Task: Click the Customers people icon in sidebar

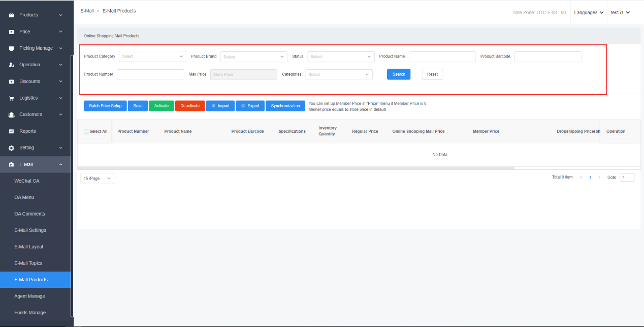Action: pos(11,115)
